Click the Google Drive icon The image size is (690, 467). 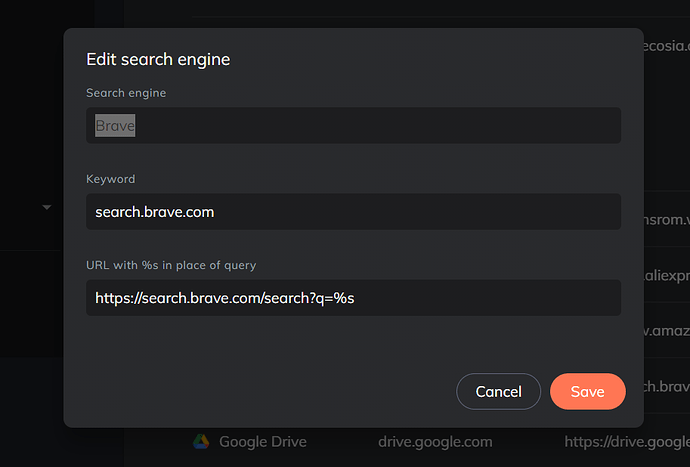[201, 441]
